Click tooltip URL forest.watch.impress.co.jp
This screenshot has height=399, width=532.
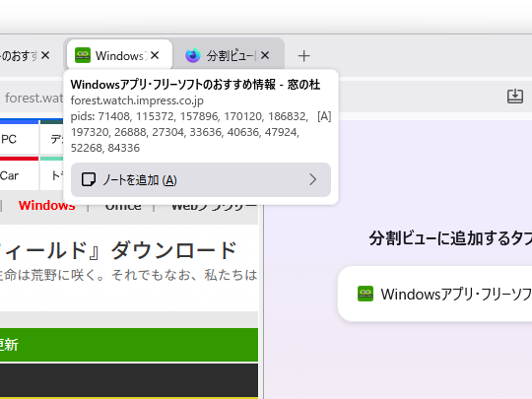pos(137,100)
